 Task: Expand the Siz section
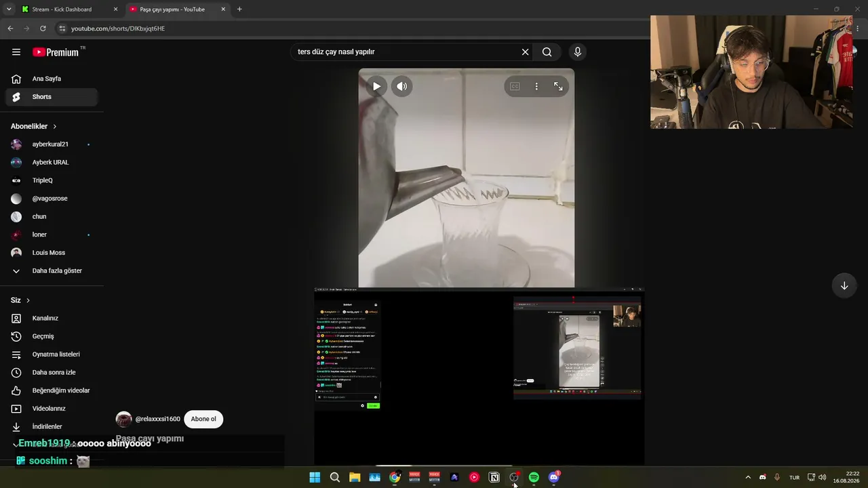20,300
